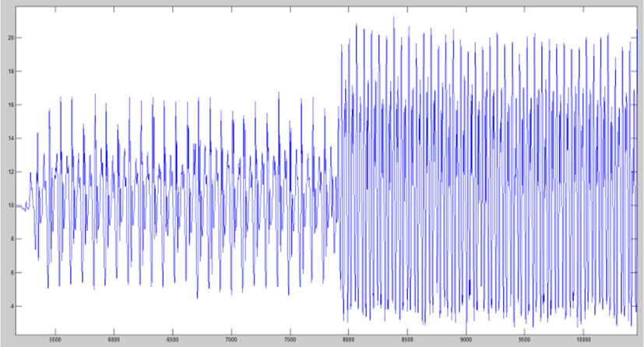Click the x-axis tick label 10000

583,340
